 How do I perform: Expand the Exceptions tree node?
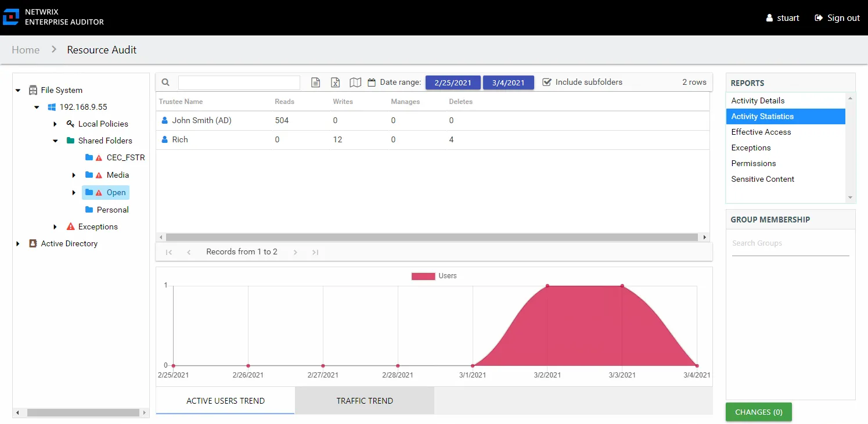pos(55,227)
